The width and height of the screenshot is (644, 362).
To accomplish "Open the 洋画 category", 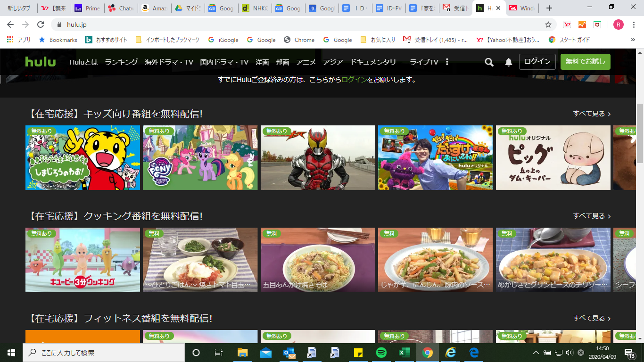I will coord(262,62).
